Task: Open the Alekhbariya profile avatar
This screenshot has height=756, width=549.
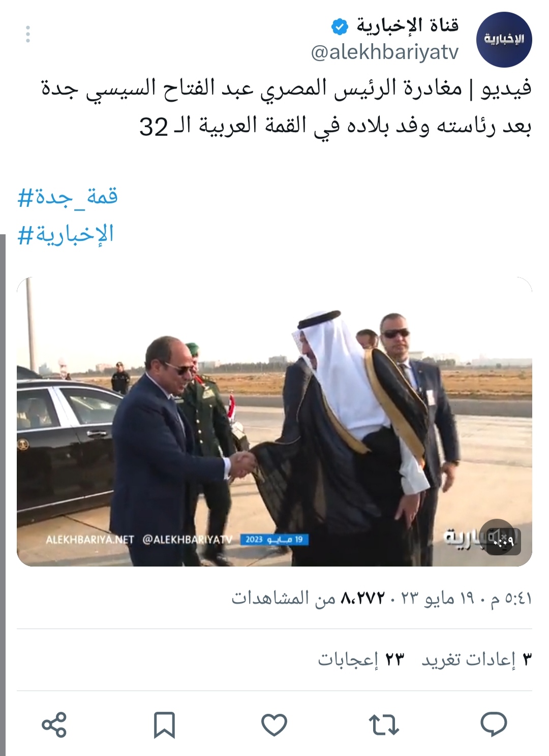Action: tap(504, 40)
